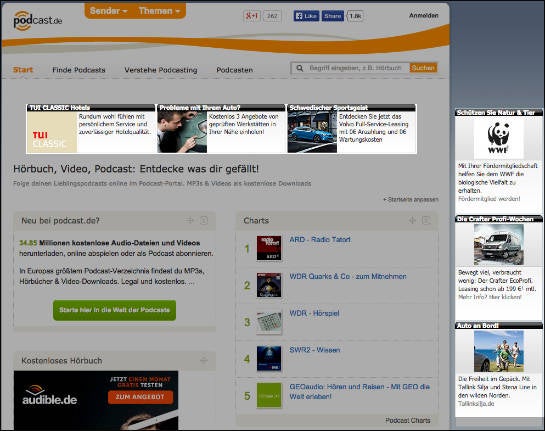Open ARD Radio Tatort cover thumbnail
Screen dimensions: 545x431
[x=269, y=248]
